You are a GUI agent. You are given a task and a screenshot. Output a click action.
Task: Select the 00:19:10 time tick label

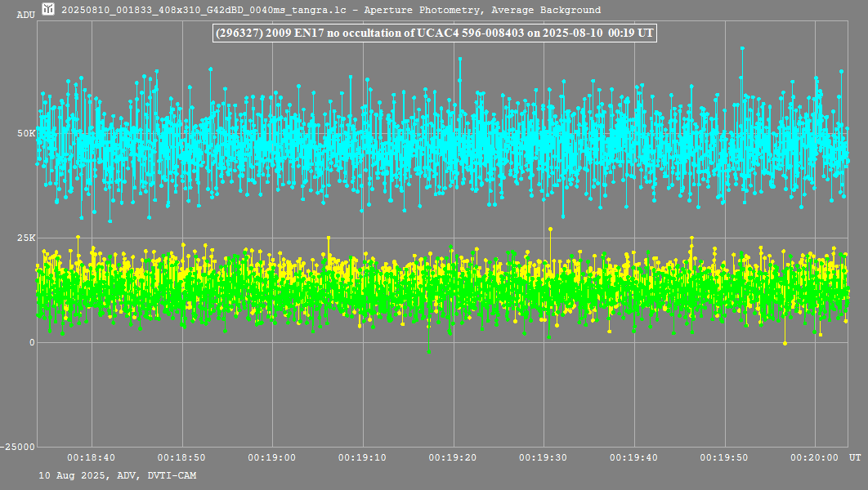[362, 459]
